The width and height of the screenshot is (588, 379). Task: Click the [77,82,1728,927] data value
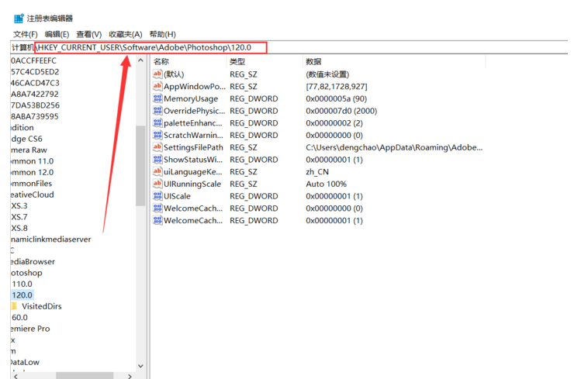(x=337, y=87)
